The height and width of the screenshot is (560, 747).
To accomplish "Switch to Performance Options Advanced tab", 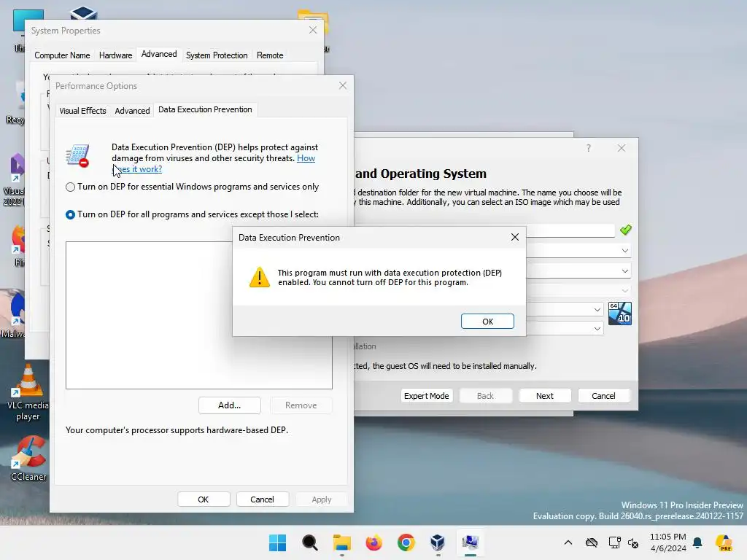I will (133, 111).
